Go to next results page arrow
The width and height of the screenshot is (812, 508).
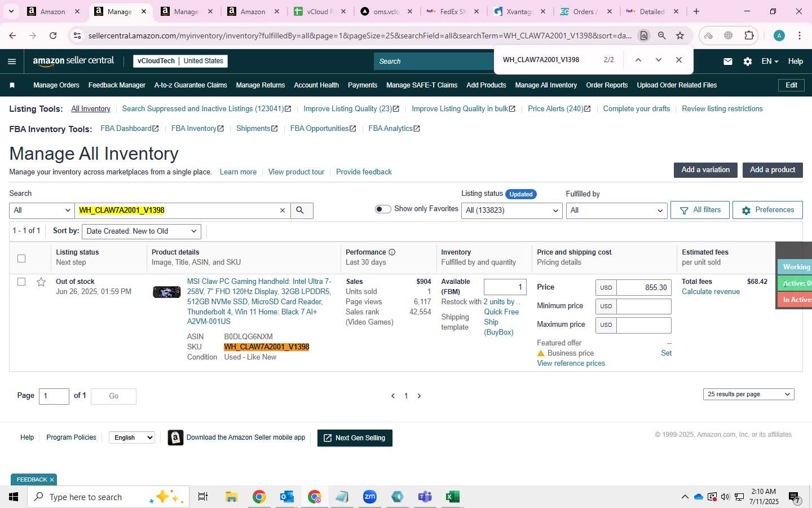[x=419, y=396]
